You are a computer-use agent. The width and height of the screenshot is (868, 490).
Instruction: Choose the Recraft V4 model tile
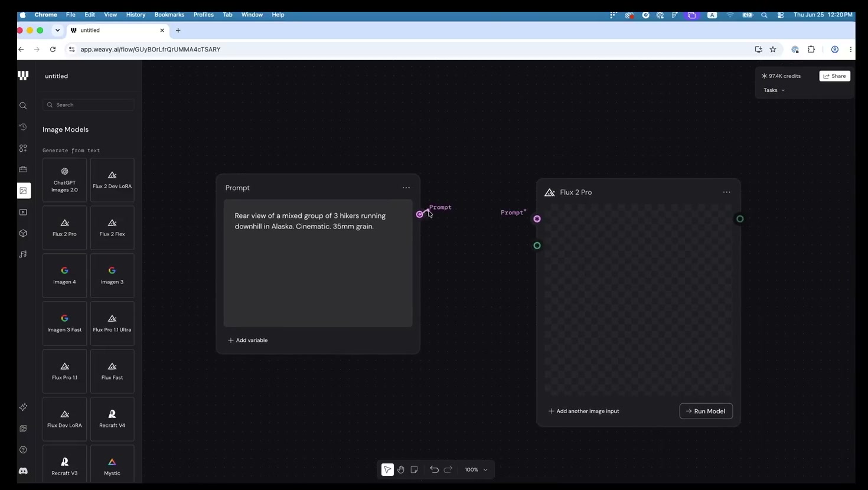tap(112, 419)
